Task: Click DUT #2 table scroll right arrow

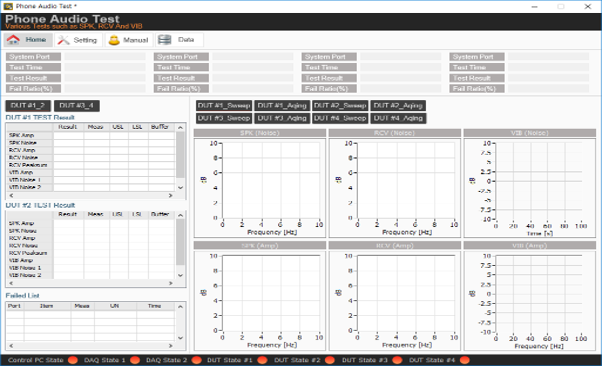Action: tap(170, 283)
